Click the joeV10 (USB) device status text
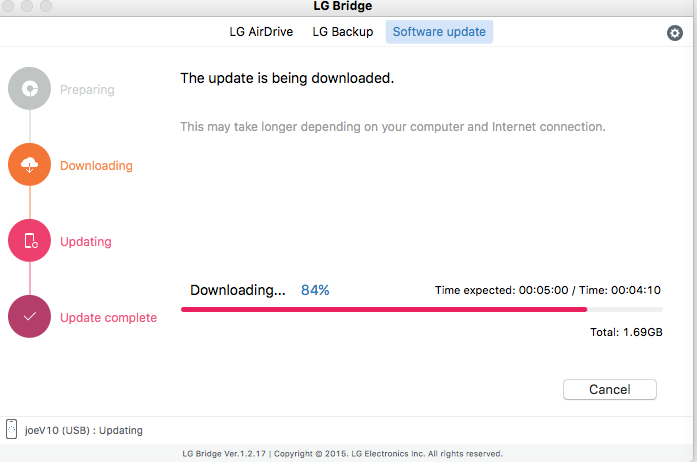 84,430
